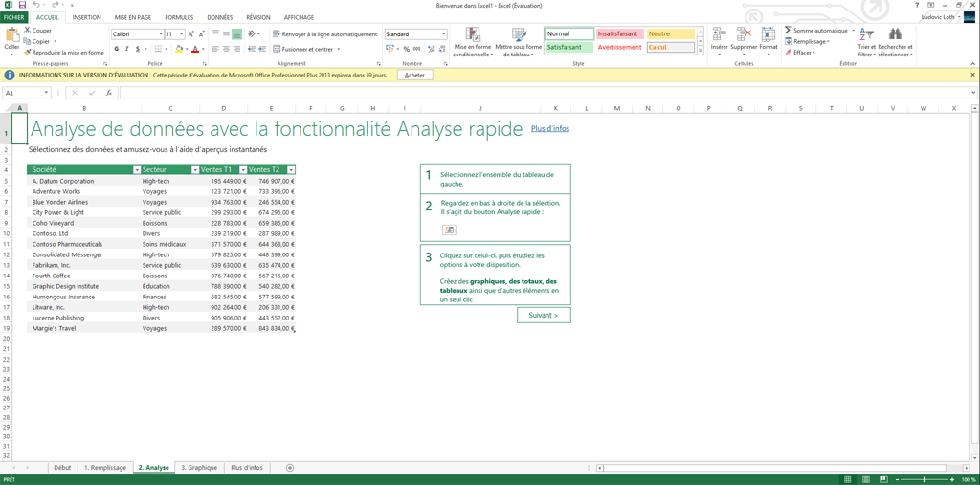The width and height of the screenshot is (980, 485).
Task: Open the Remplissage fill menu
Action: [810, 41]
